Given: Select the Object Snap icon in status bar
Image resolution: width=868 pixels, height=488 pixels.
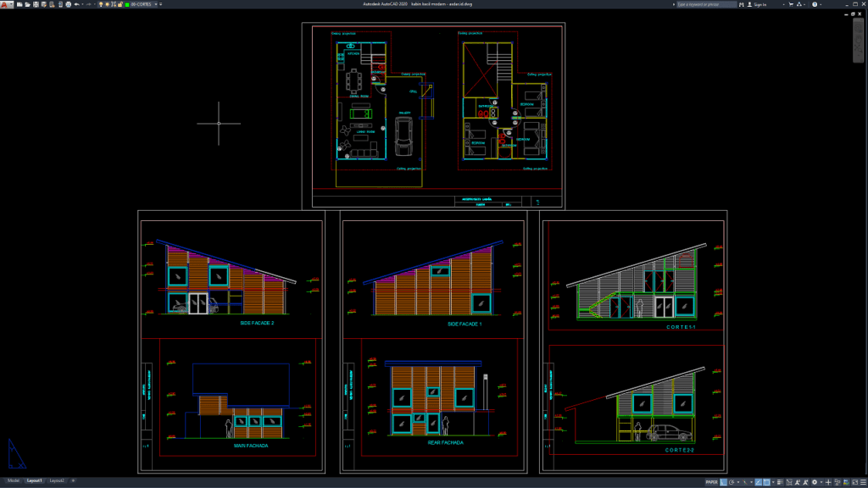Looking at the screenshot, I should point(766,483).
